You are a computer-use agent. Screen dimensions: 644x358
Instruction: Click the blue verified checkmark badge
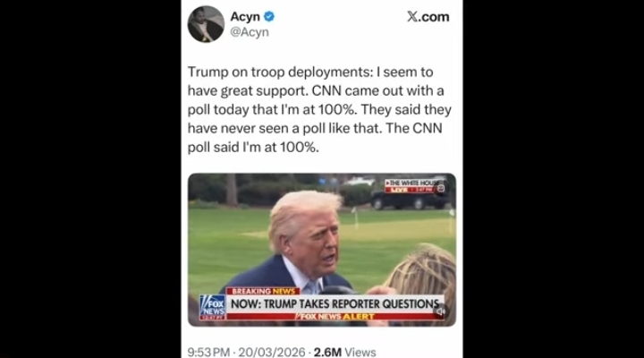tap(269, 16)
